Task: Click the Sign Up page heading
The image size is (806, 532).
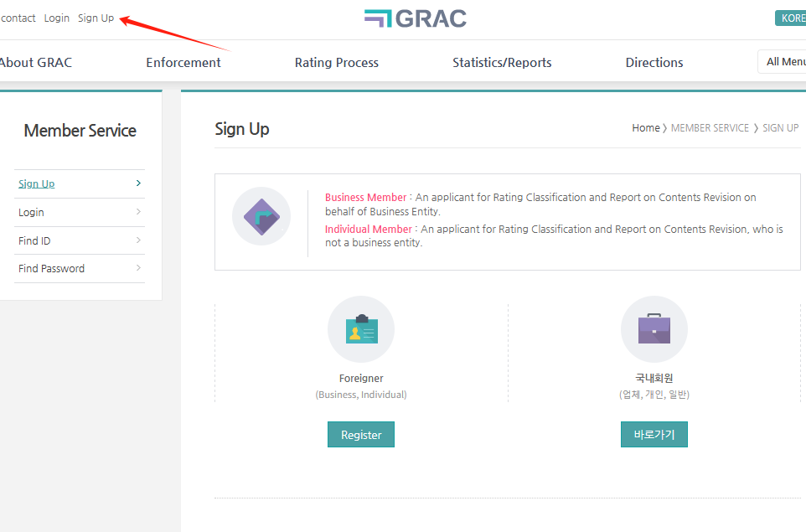Action: (242, 129)
